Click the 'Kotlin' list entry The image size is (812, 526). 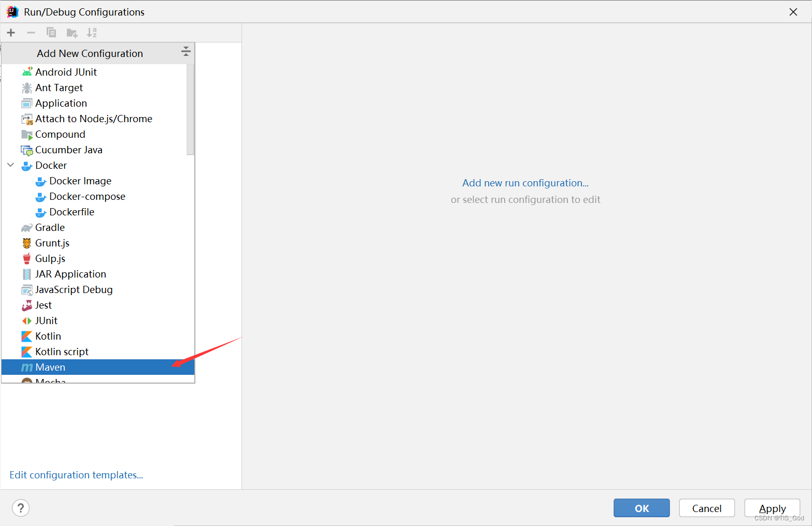(98, 336)
